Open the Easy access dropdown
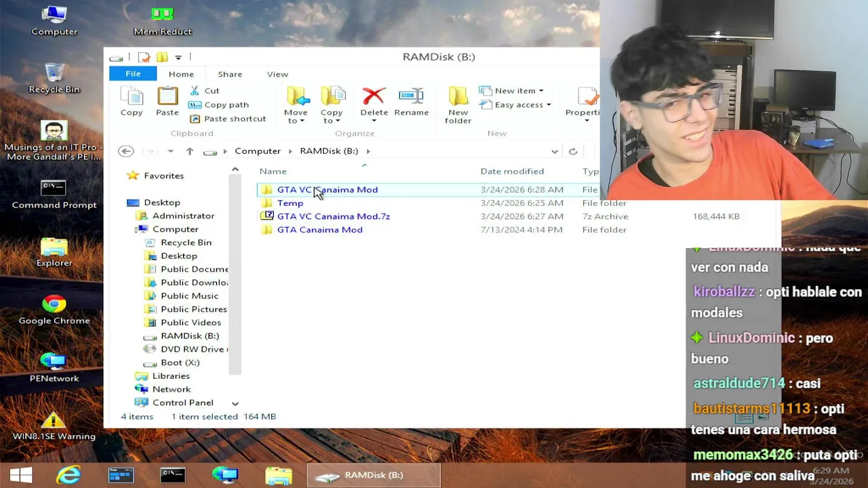The width and height of the screenshot is (868, 488). tap(515, 104)
